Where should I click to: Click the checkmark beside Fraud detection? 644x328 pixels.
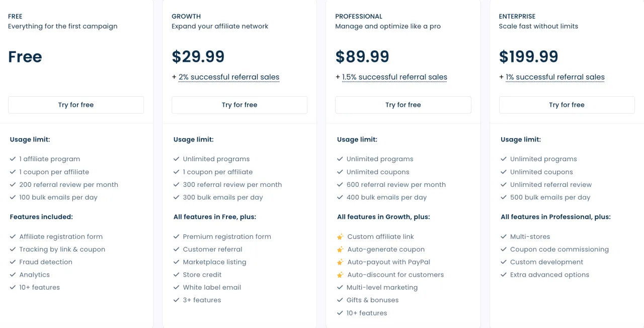pos(13,262)
